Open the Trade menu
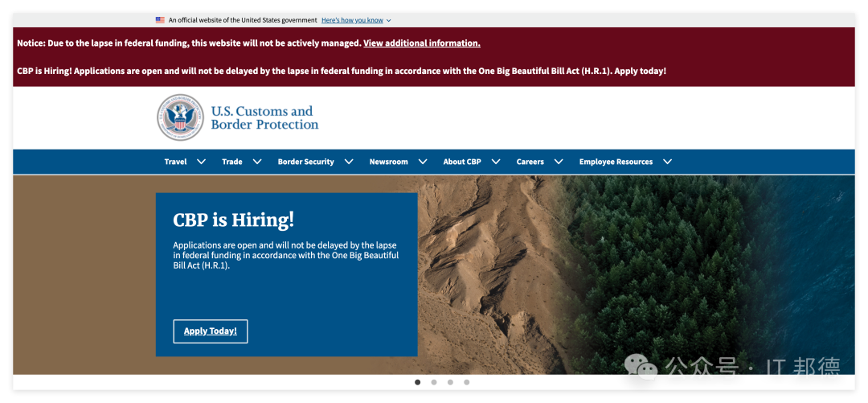This screenshot has width=868, height=403. (232, 162)
